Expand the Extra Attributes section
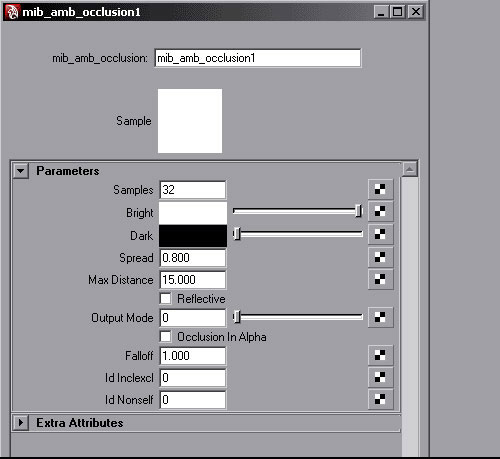The image size is (500, 459). tap(21, 423)
